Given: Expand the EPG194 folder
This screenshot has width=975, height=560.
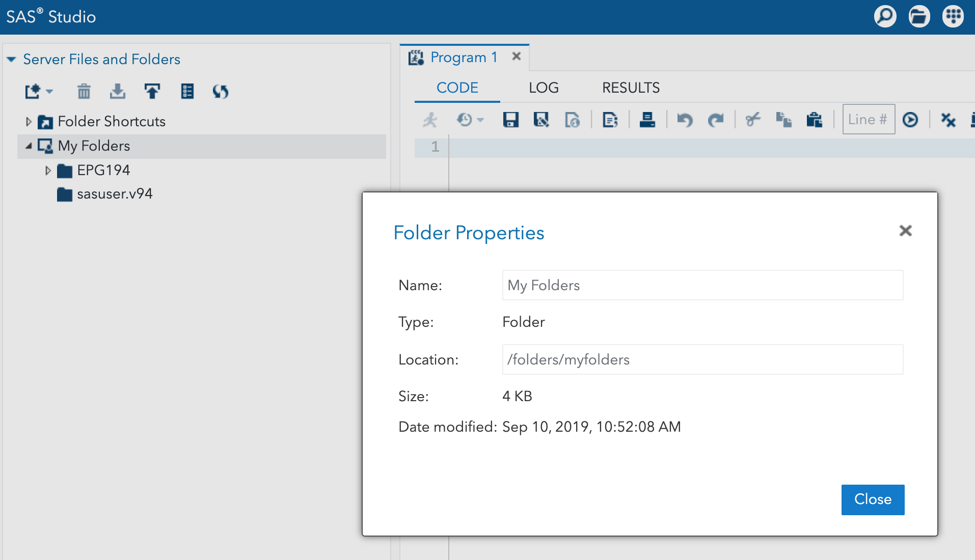Looking at the screenshot, I should [48, 171].
